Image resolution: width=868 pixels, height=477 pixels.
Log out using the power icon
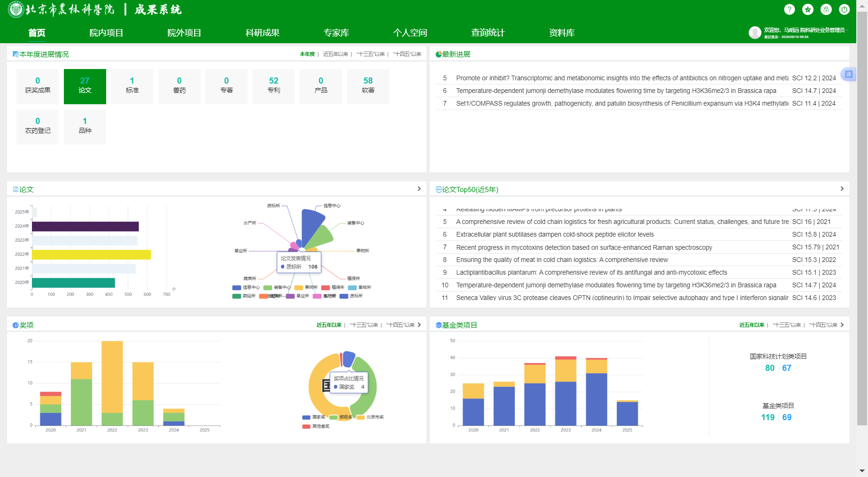coord(845,9)
